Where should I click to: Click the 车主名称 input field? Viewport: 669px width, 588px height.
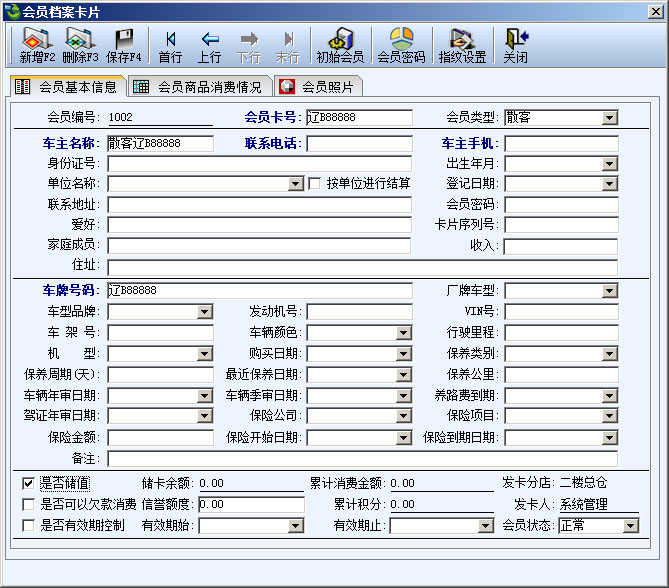click(x=160, y=143)
